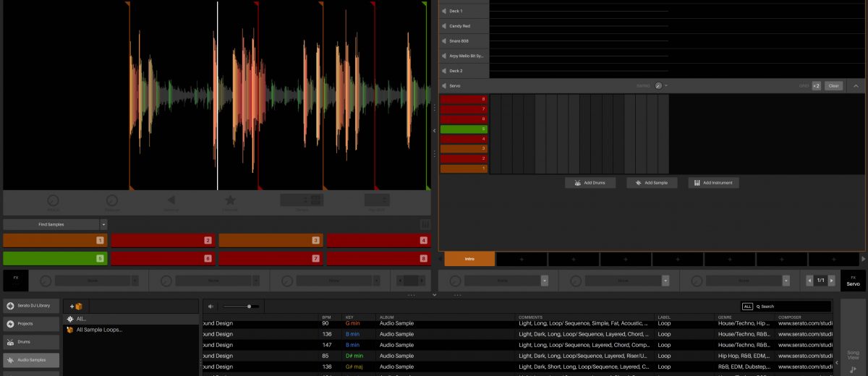The width and height of the screenshot is (868, 376).
Task: Open Audio Samples library tab
Action: tap(32, 359)
